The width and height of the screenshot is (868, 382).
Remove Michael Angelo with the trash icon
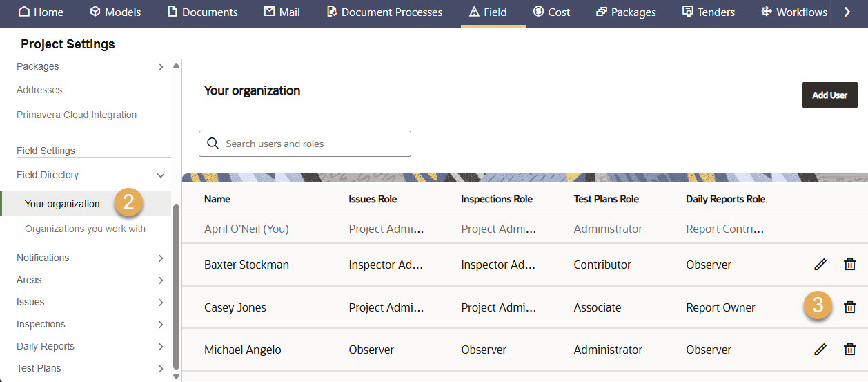(x=850, y=350)
